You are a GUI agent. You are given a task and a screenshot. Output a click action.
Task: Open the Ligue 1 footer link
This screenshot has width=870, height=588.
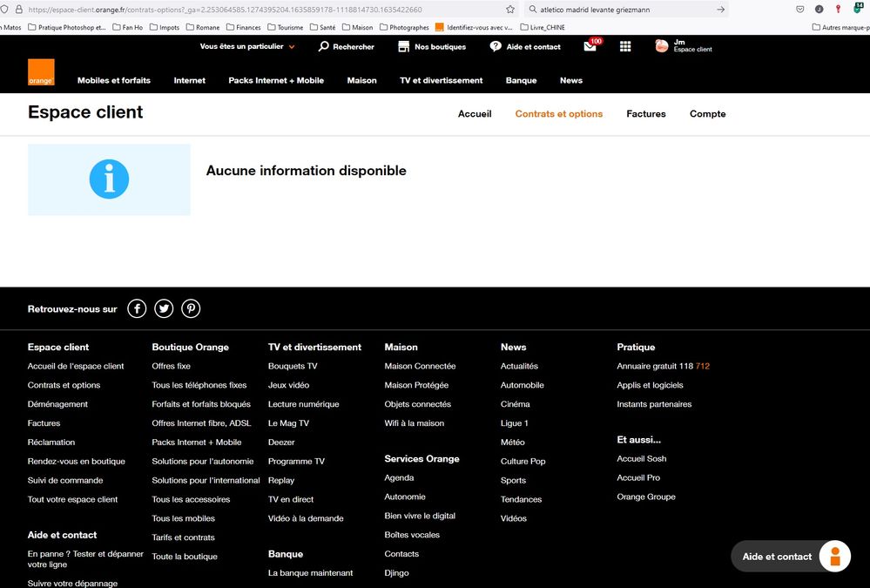[x=514, y=423]
